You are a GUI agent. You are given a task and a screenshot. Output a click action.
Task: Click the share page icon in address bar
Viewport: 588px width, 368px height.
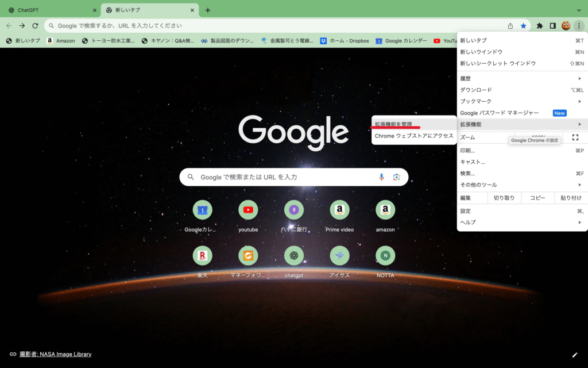[510, 26]
